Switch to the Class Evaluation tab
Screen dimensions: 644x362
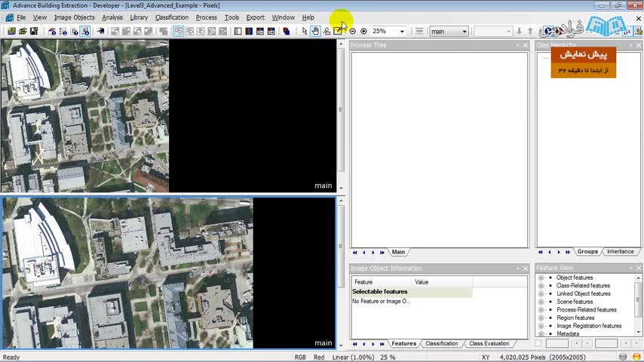pos(489,344)
